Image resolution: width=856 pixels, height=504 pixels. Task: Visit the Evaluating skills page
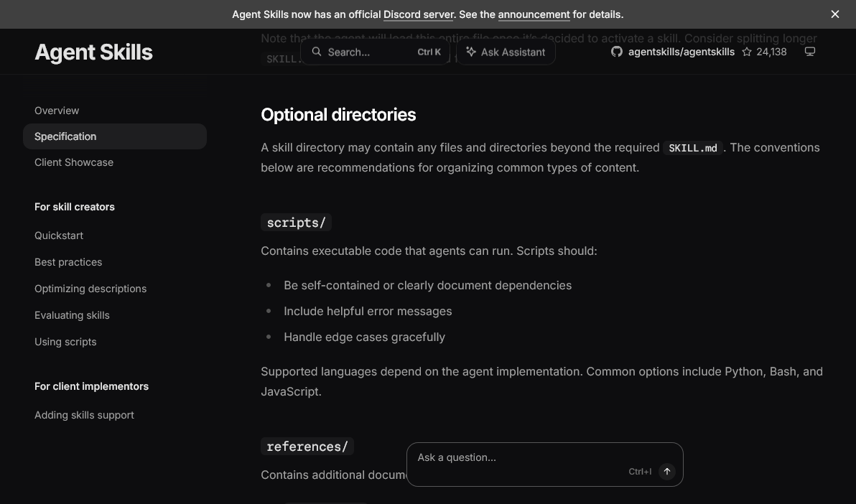point(72,315)
